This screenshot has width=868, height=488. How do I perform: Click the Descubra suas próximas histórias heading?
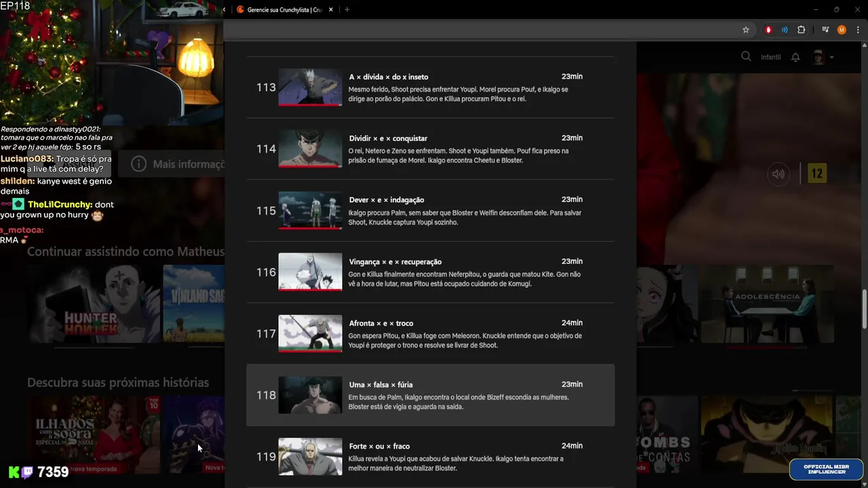(118, 382)
